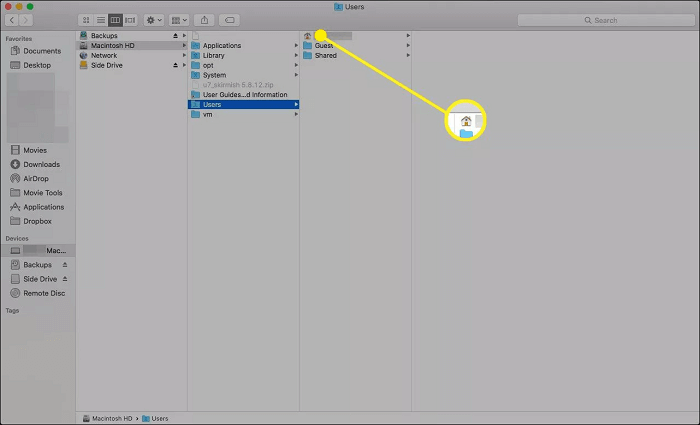Click the Edit Tags toolbar button
This screenshot has width=700, height=425.
coord(229,20)
